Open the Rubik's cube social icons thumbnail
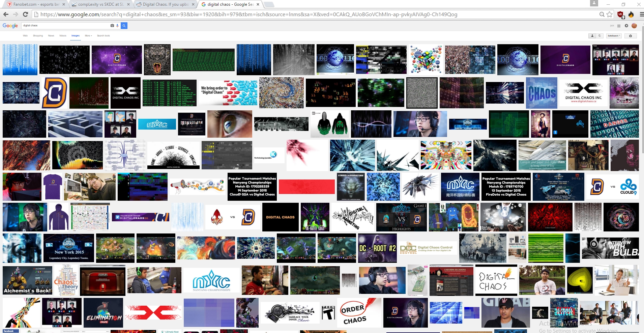 [426, 60]
